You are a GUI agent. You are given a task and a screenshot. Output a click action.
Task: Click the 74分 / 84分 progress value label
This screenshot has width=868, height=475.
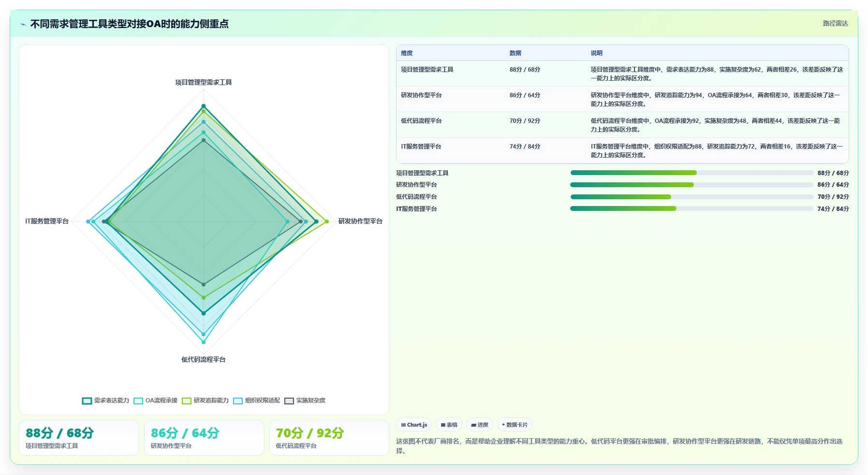coord(833,209)
